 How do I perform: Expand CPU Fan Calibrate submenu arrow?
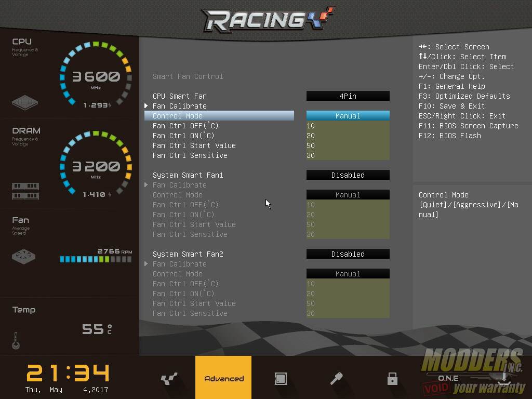tap(146, 106)
